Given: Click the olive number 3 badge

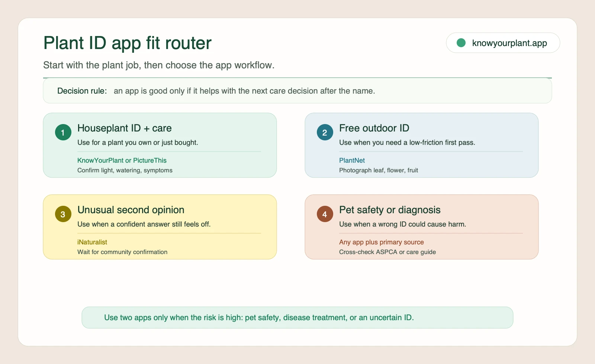Looking at the screenshot, I should point(63,214).
